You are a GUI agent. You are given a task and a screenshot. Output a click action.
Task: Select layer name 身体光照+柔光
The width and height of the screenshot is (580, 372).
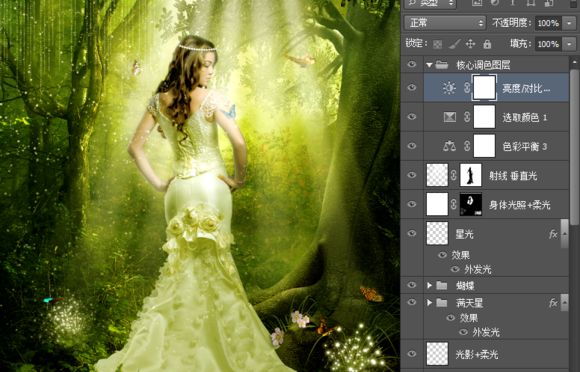pos(520,205)
